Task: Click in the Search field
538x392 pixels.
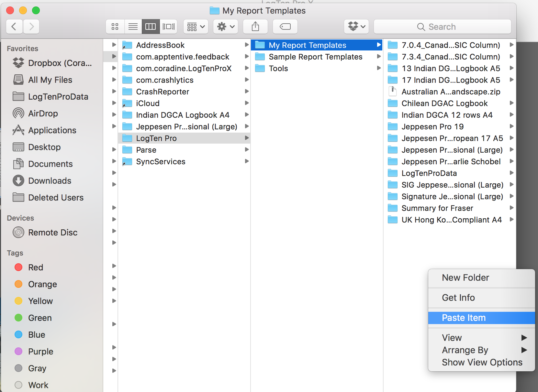Action: [x=443, y=27]
